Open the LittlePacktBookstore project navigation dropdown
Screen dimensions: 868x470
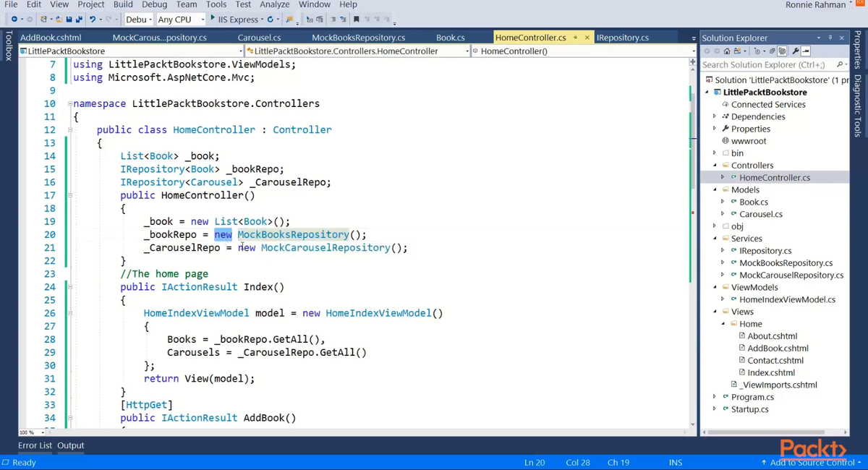coord(241,51)
